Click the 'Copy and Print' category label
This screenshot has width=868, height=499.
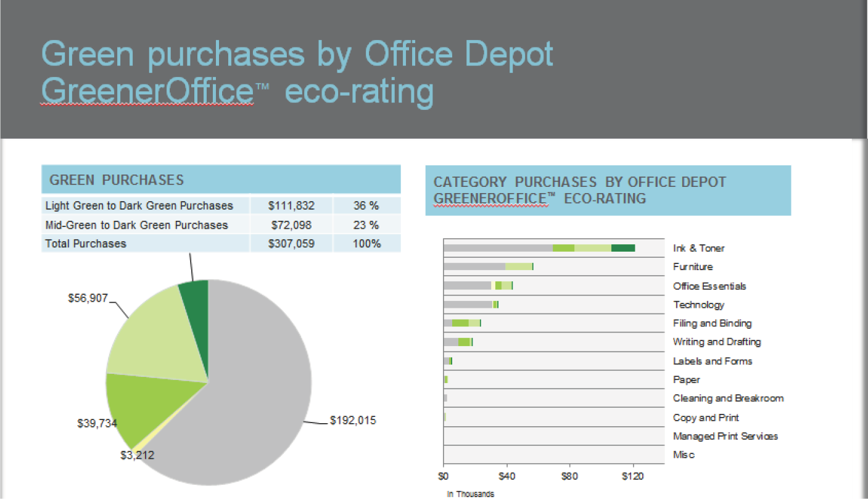(706, 418)
